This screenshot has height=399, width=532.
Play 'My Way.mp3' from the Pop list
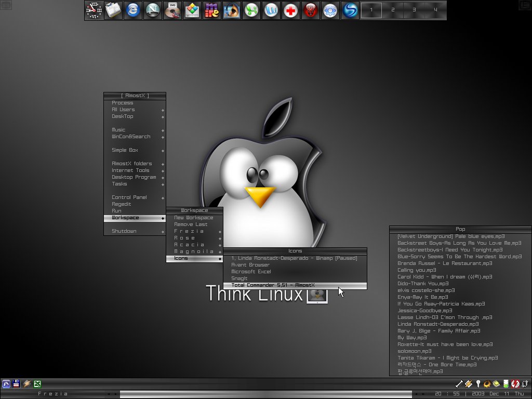(460, 338)
